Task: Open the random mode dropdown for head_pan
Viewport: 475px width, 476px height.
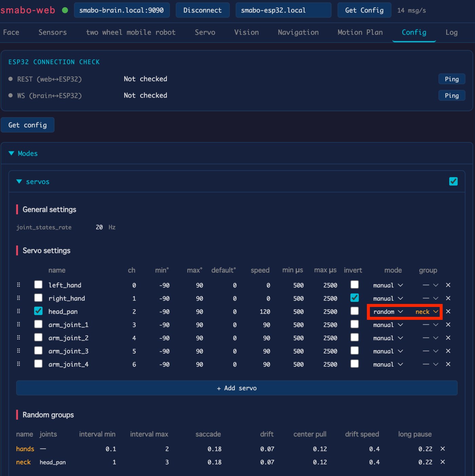Action: 388,312
